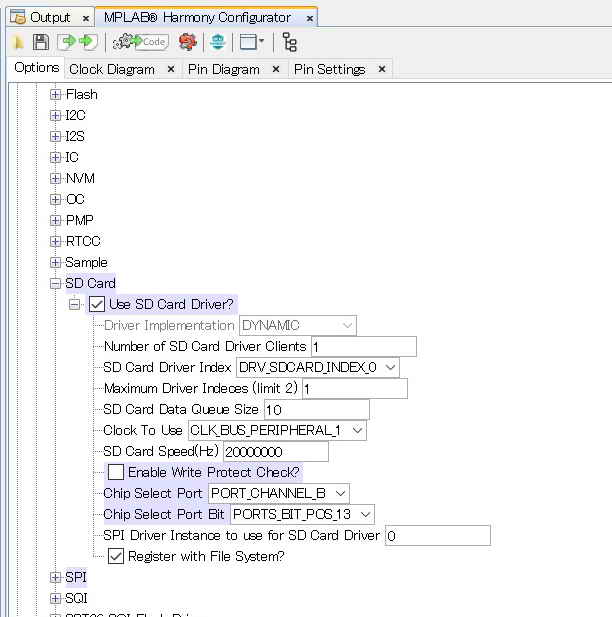Expand the PMP tree node
This screenshot has height=617, width=612.
click(55, 220)
